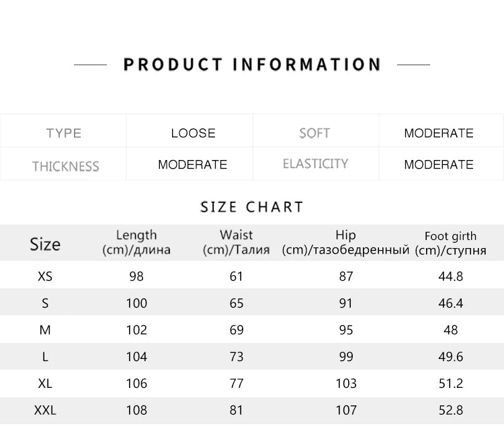Screen dimensions: 504x441
Task: Click the ELASTICITY label cell
Action: 315,164
